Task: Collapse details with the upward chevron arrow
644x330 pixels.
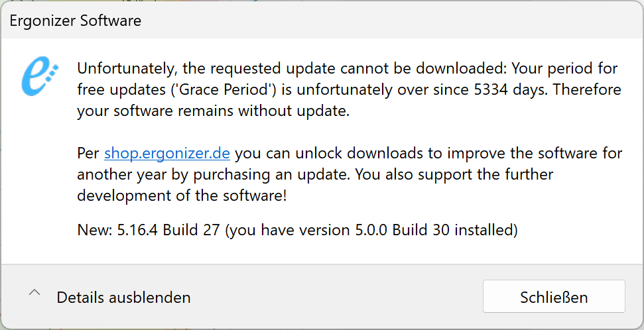Action: [x=35, y=293]
